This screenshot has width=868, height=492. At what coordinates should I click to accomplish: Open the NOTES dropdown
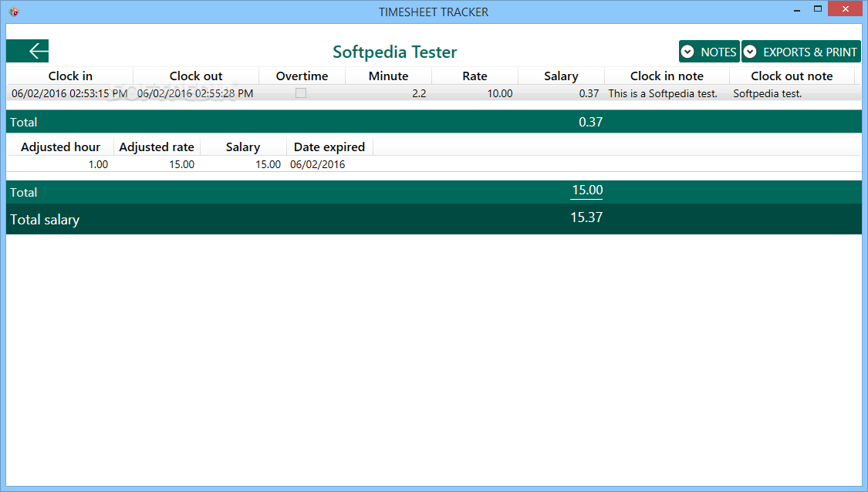pos(709,52)
